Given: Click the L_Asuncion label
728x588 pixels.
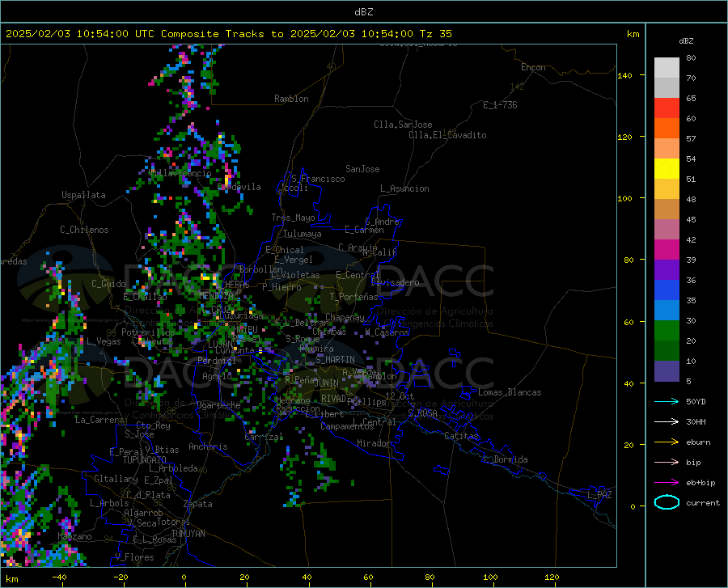Looking at the screenshot, I should (404, 188).
